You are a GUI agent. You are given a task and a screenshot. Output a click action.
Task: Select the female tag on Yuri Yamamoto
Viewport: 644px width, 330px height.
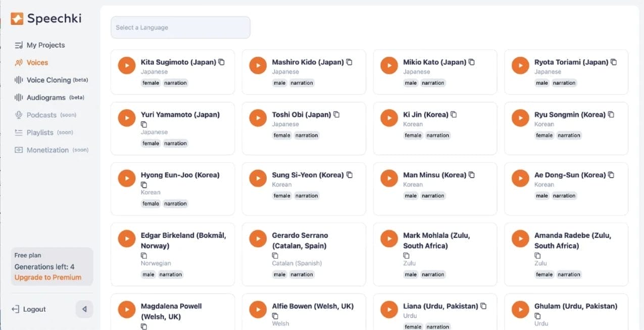pyautogui.click(x=150, y=143)
